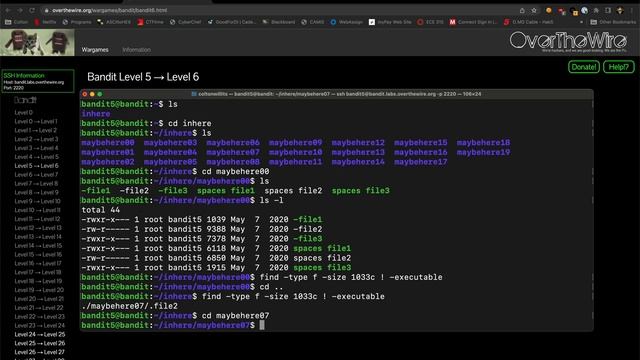The width and height of the screenshot is (640, 360).
Task: Click the Information navigation tab
Action: click(x=136, y=50)
